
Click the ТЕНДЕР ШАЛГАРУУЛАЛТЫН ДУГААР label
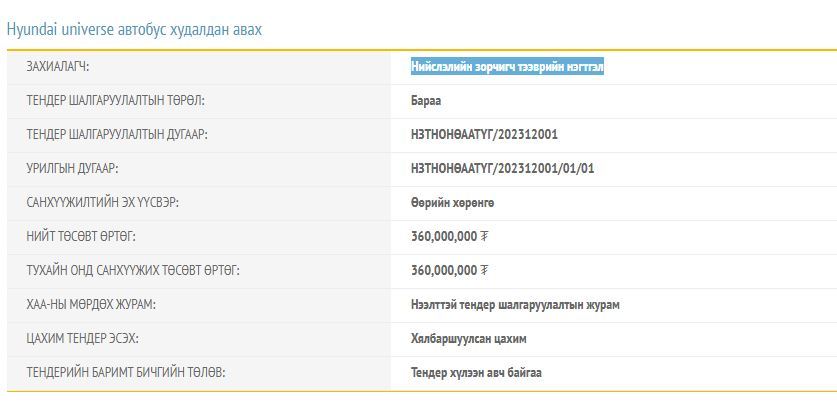117,135
